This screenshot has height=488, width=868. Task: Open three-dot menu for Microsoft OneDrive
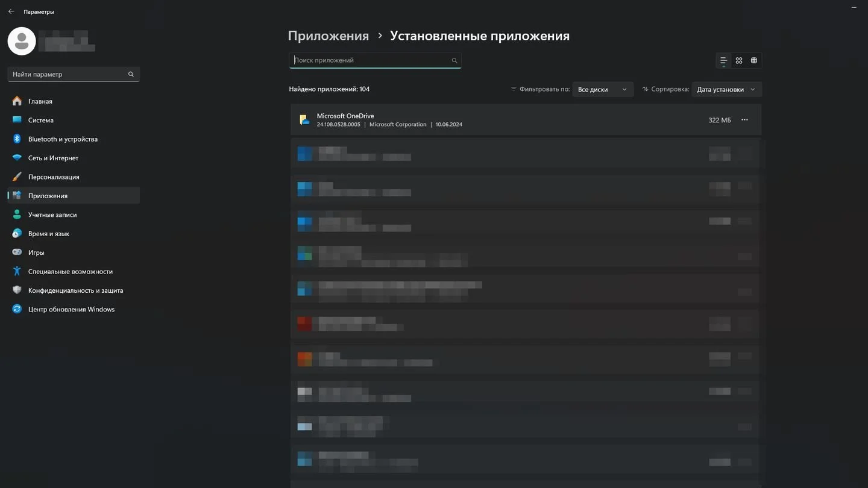tap(744, 120)
